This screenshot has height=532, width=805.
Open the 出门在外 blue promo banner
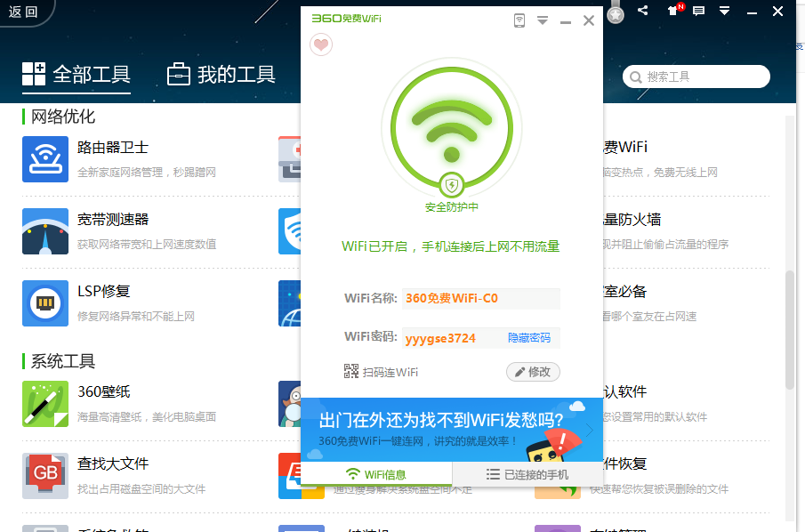[451, 430]
